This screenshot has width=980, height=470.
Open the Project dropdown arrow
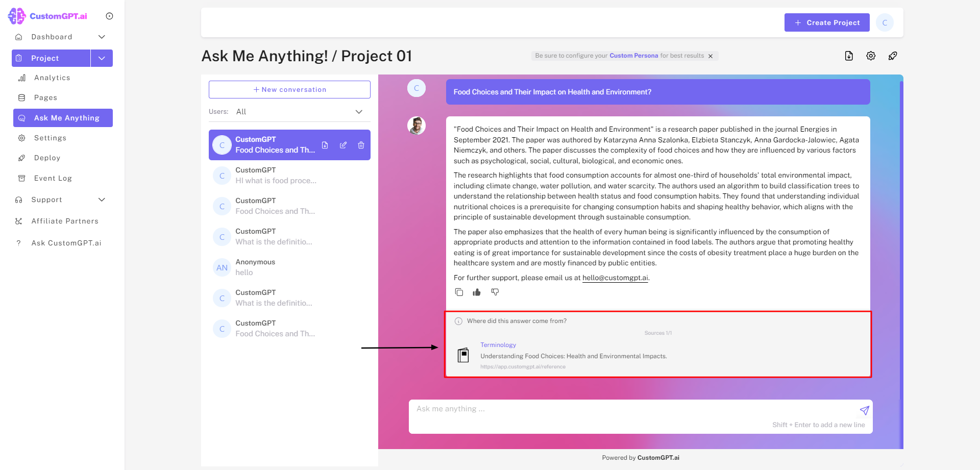[102, 58]
